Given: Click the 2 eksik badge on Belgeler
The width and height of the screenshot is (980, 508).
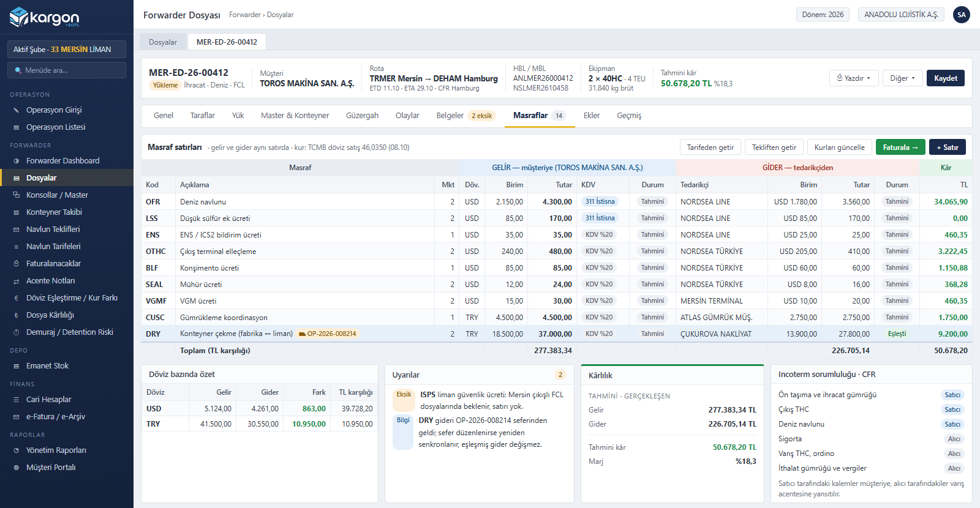Looking at the screenshot, I should pos(481,116).
